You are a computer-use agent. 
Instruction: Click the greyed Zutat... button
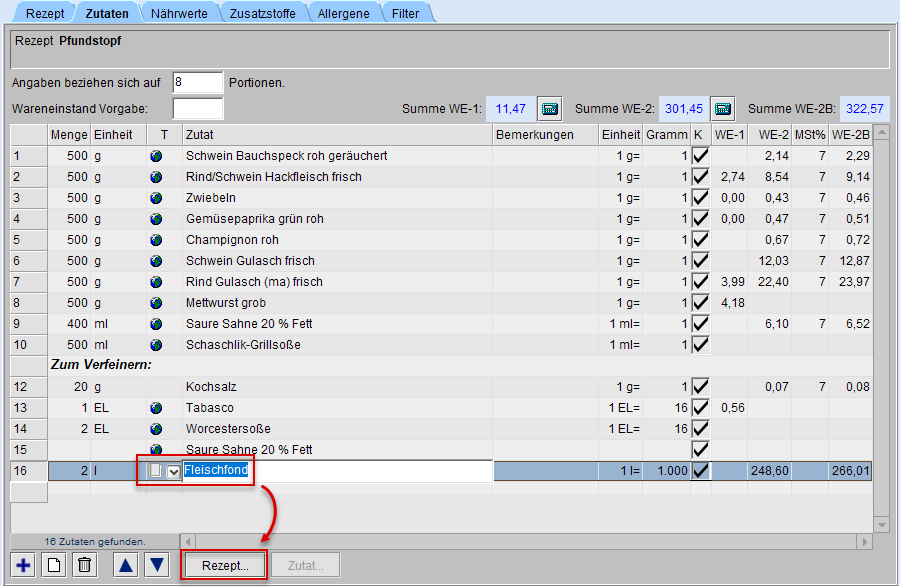point(305,565)
